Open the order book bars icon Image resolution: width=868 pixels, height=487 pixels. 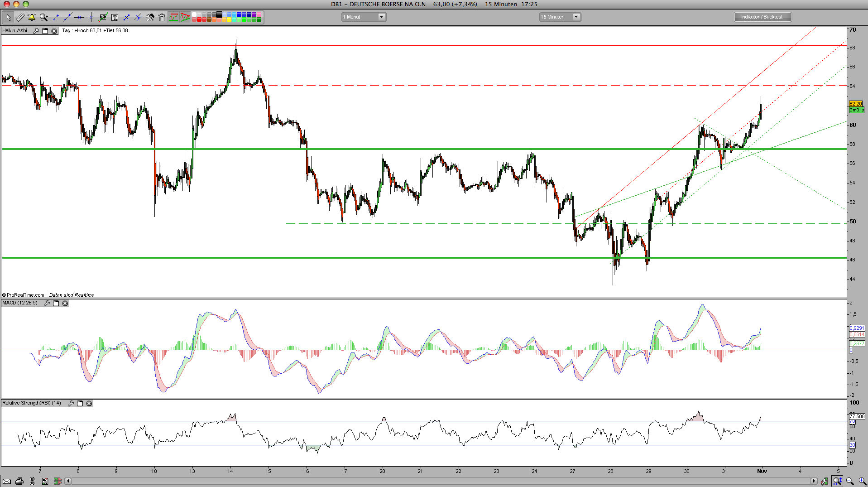point(58,481)
